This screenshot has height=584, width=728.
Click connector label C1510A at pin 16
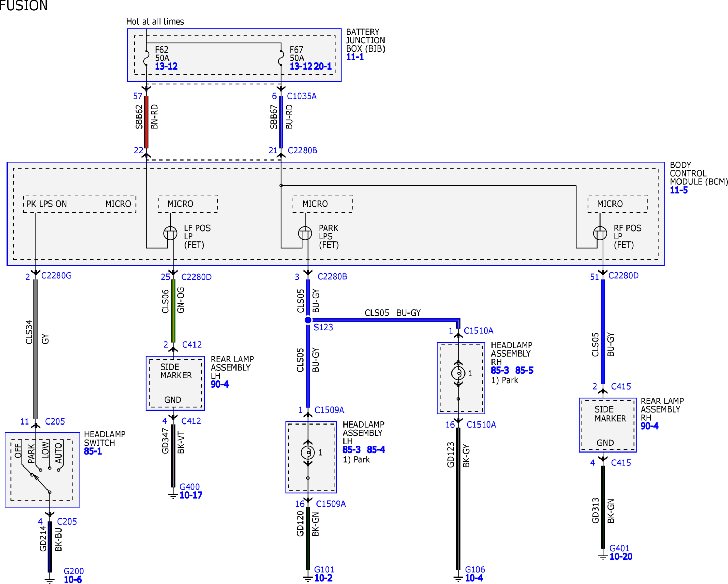pos(481,425)
